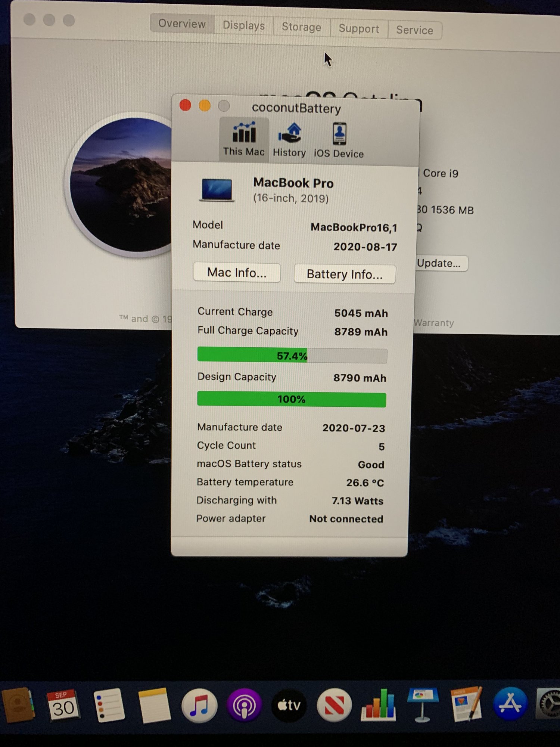This screenshot has width=560, height=747.
Task: Click the MacBook Pro laptop icon
Action: tap(217, 190)
